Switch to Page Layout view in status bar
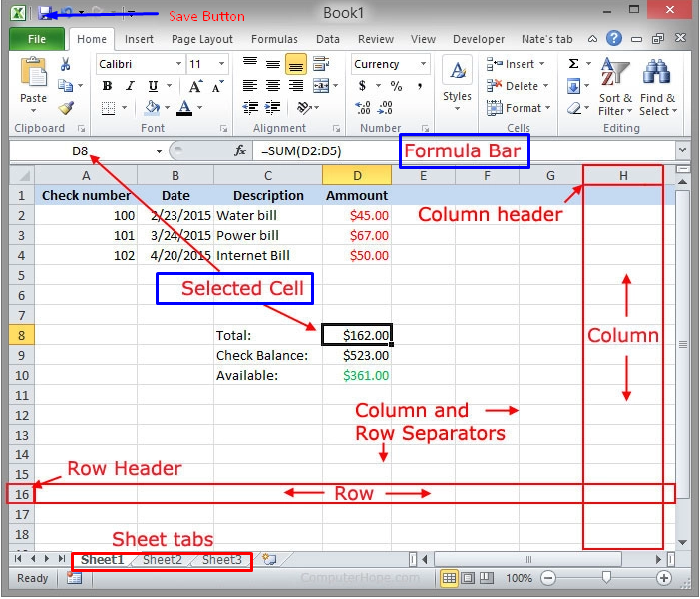The height and width of the screenshot is (599, 700). tap(468, 578)
